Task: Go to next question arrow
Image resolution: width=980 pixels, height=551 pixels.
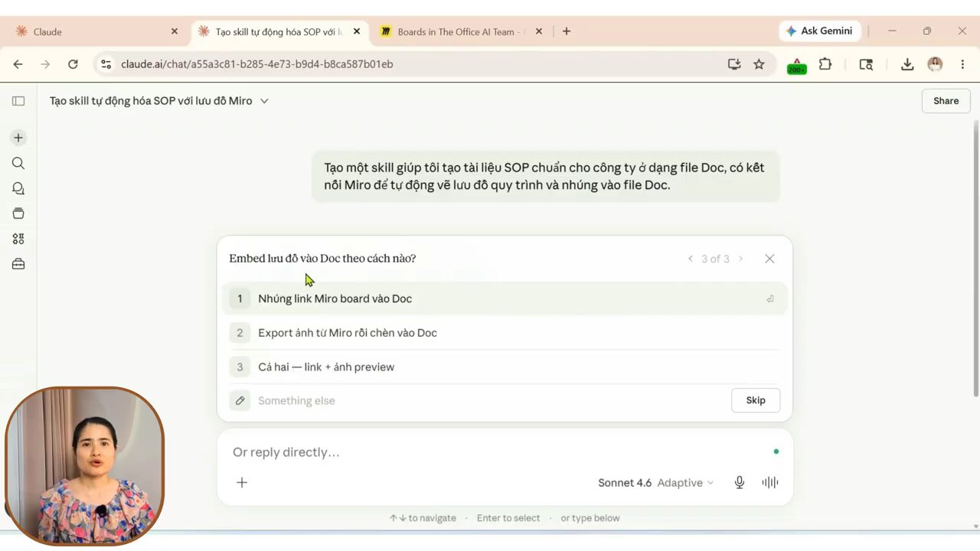Action: [740, 259]
